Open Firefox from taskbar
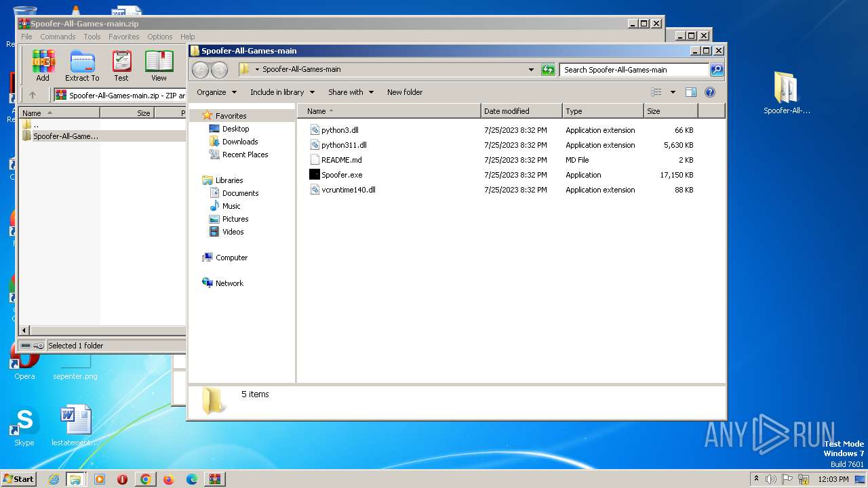The height and width of the screenshot is (488, 868). 168,479
